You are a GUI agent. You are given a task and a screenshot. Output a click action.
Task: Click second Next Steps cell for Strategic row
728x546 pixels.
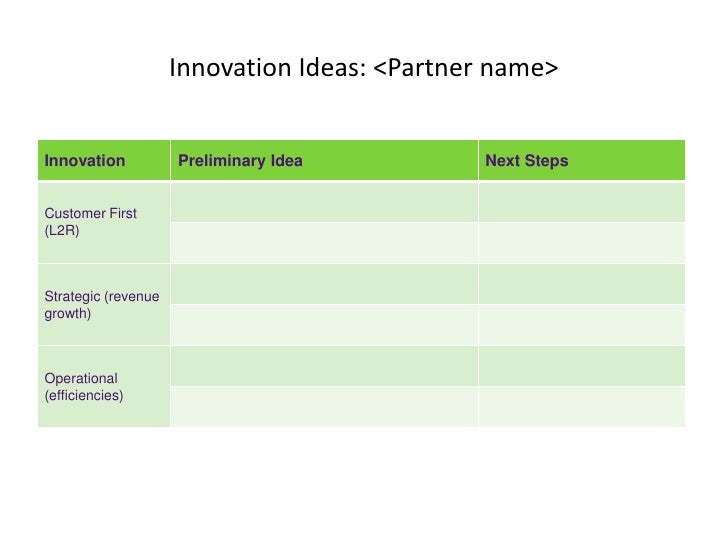tap(582, 325)
